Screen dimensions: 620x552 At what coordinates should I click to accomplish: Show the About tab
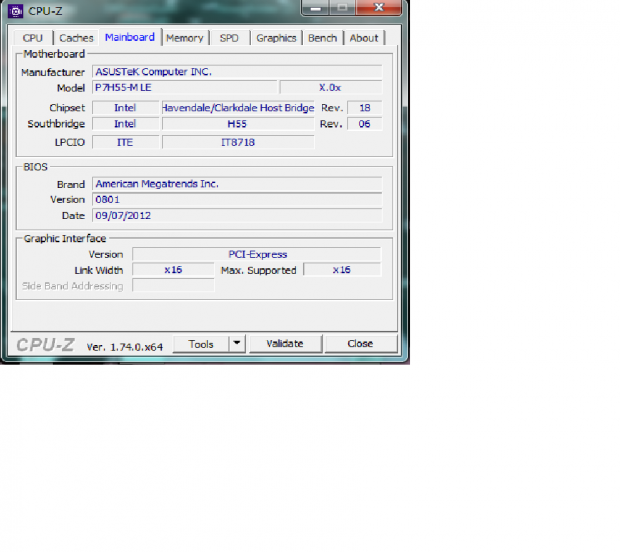coord(364,38)
